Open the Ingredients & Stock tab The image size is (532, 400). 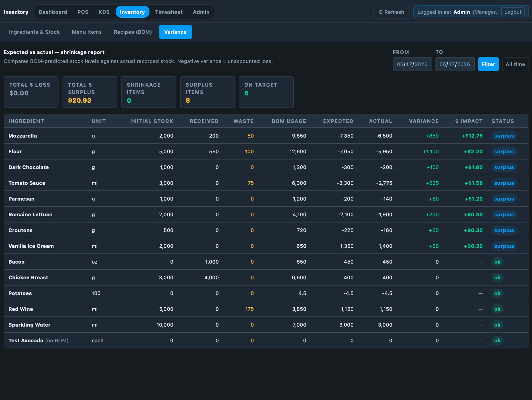34,32
